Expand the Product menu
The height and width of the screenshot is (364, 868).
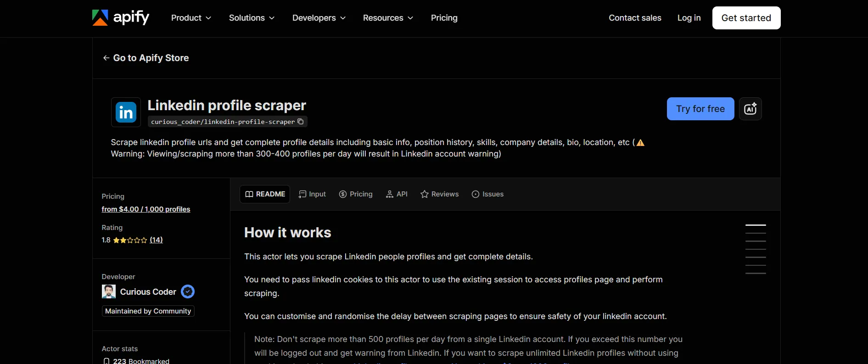pyautogui.click(x=191, y=18)
